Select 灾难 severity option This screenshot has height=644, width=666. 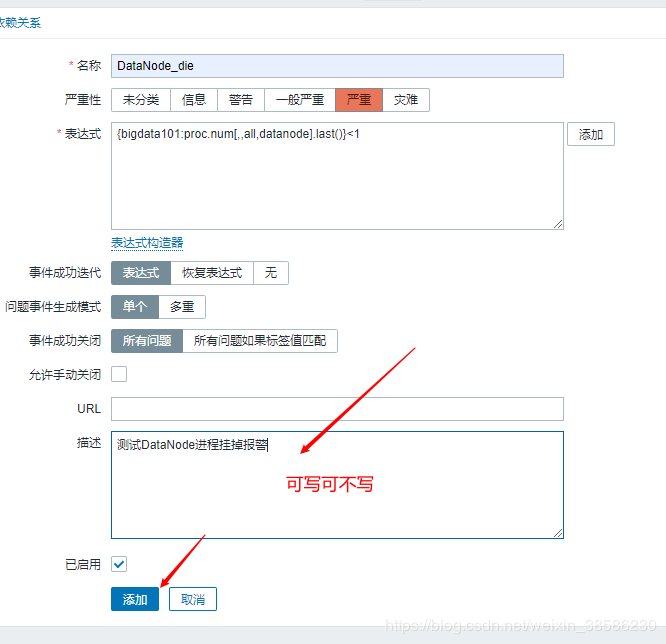[406, 100]
